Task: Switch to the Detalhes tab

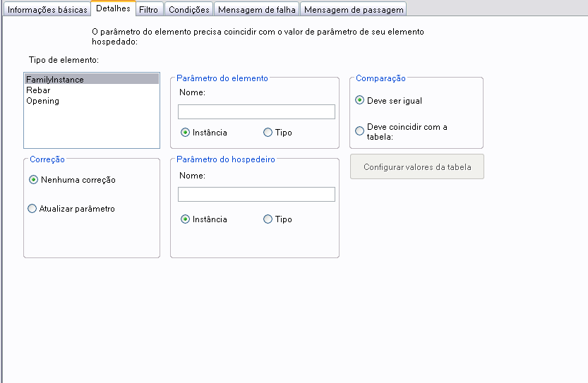Action: pos(113,8)
